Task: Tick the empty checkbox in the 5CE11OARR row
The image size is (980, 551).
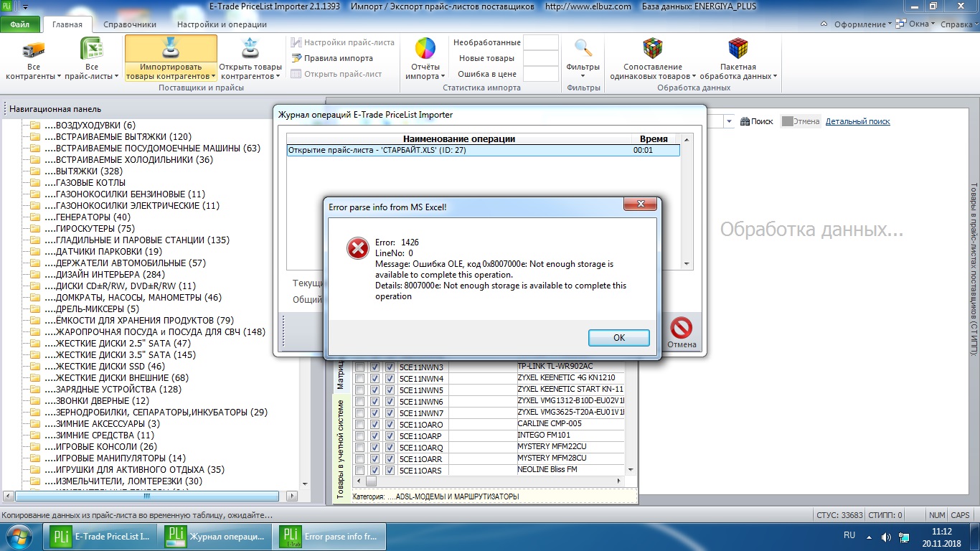Action: point(360,458)
